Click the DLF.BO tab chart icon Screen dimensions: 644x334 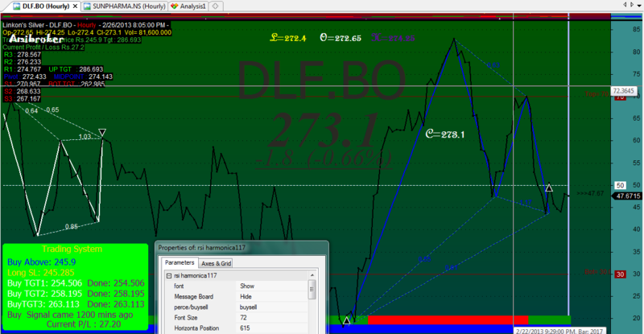coord(16,6)
